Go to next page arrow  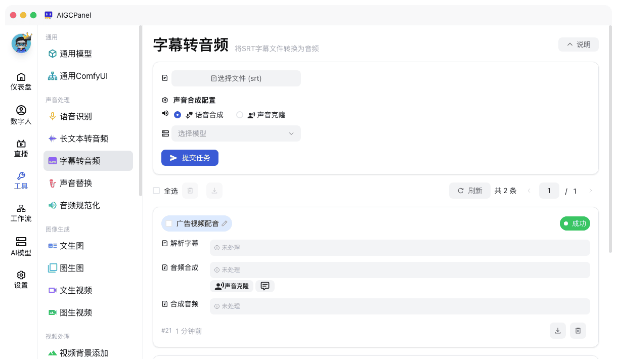591,191
